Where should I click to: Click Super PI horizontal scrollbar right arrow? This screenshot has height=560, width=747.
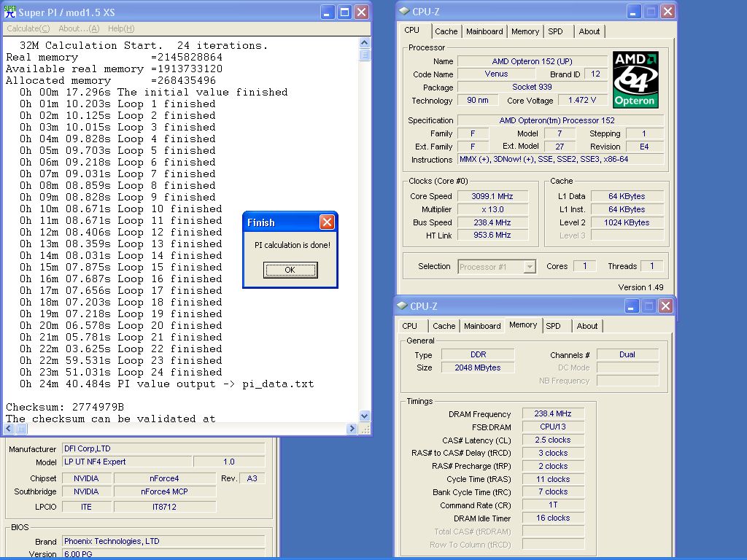pos(352,429)
